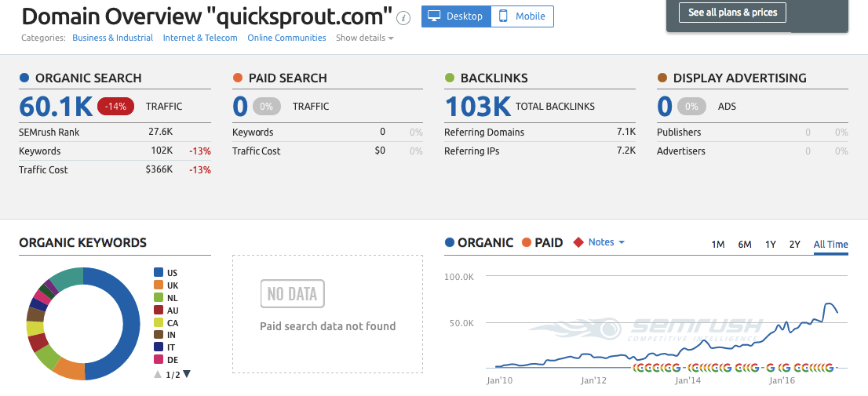The image size is (868, 396).
Task: Select the 1M time range
Action: click(718, 244)
